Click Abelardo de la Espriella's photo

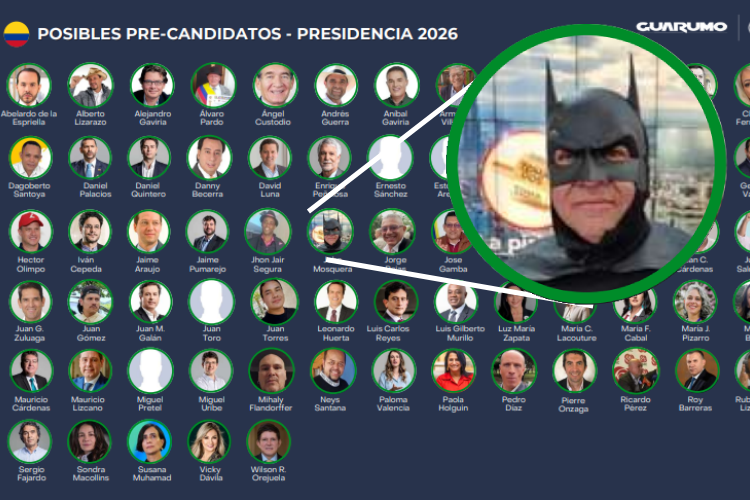coord(29,86)
